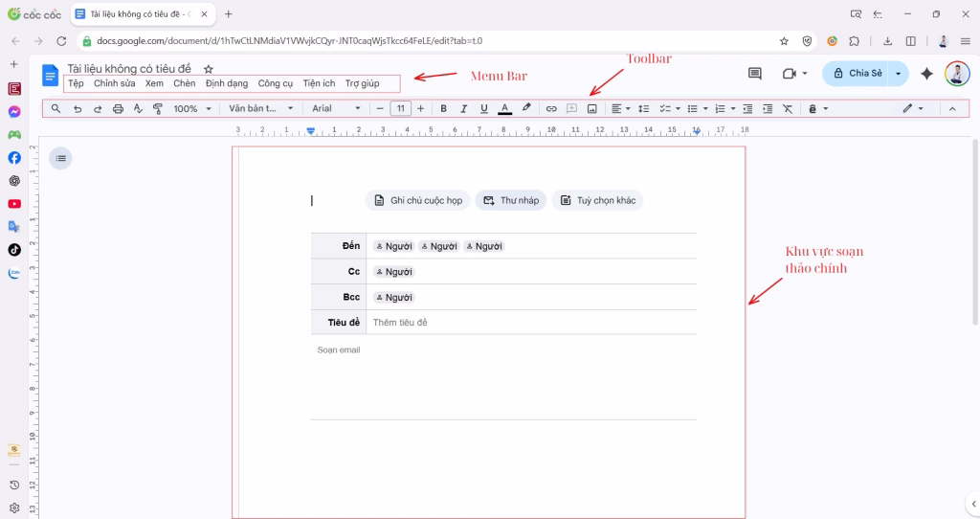
Task: Open the Công cụ menu
Action: click(275, 83)
